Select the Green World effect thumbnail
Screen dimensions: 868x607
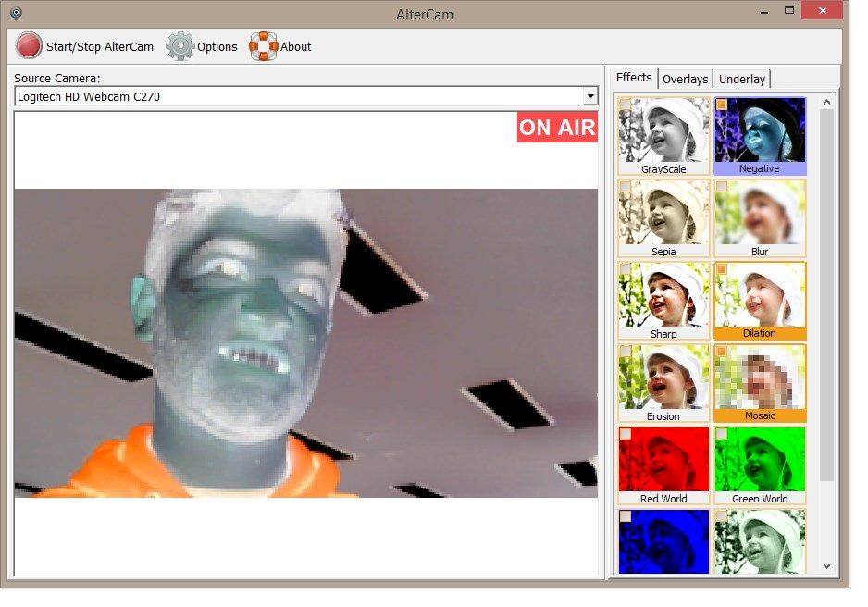pyautogui.click(x=760, y=465)
